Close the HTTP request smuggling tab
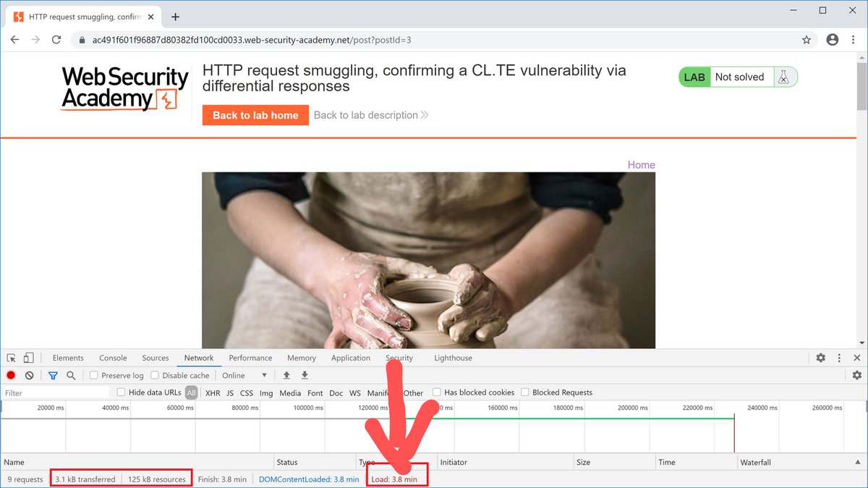Screen dimensions: 868x488 (x=152, y=17)
